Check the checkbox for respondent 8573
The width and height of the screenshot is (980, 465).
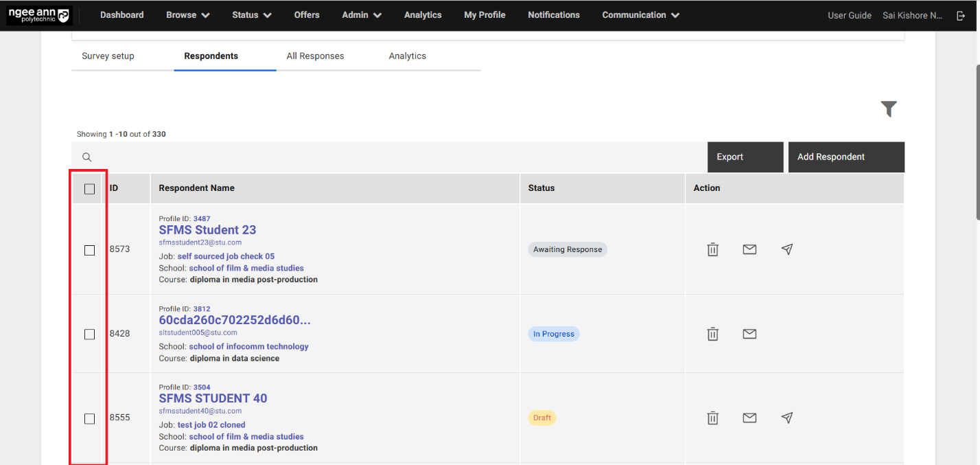tap(89, 250)
